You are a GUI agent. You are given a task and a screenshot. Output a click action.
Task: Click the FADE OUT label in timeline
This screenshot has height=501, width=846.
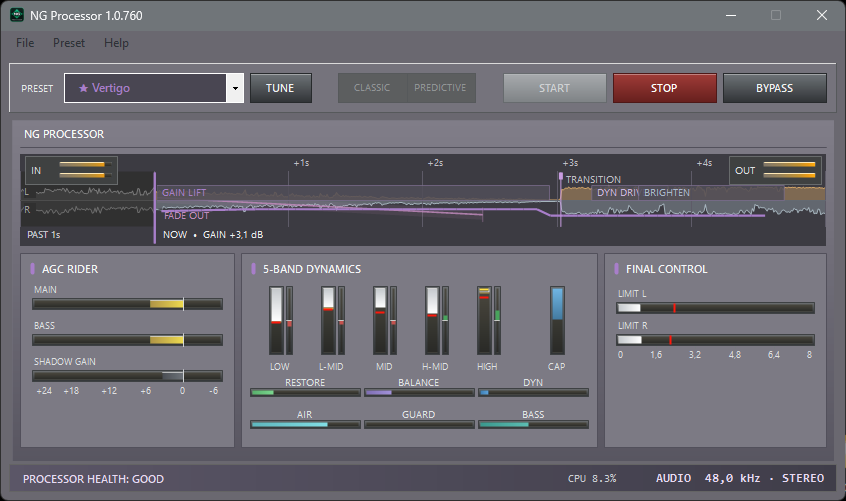[x=187, y=215]
